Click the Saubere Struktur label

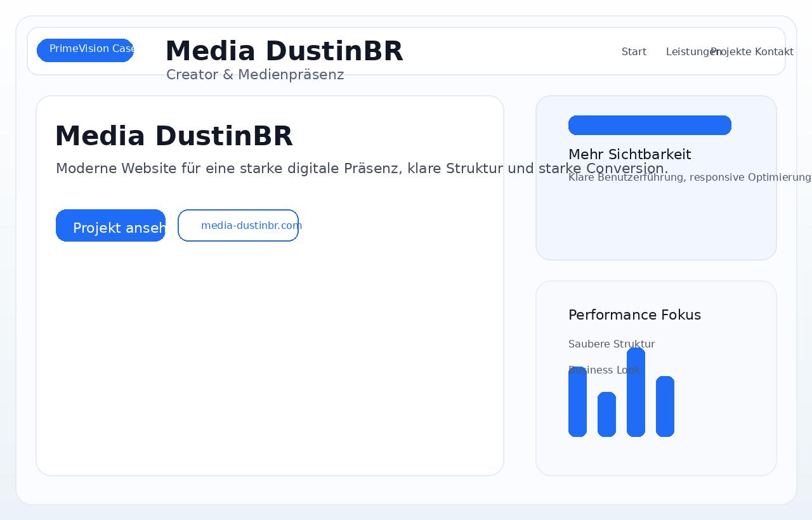coord(611,344)
